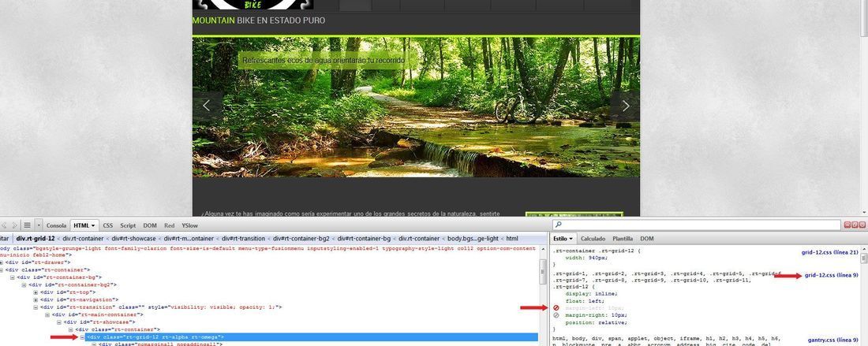This screenshot has height=346, width=868.
Task: Open gantry.css (línea 9) source link
Action: pyautogui.click(x=833, y=340)
